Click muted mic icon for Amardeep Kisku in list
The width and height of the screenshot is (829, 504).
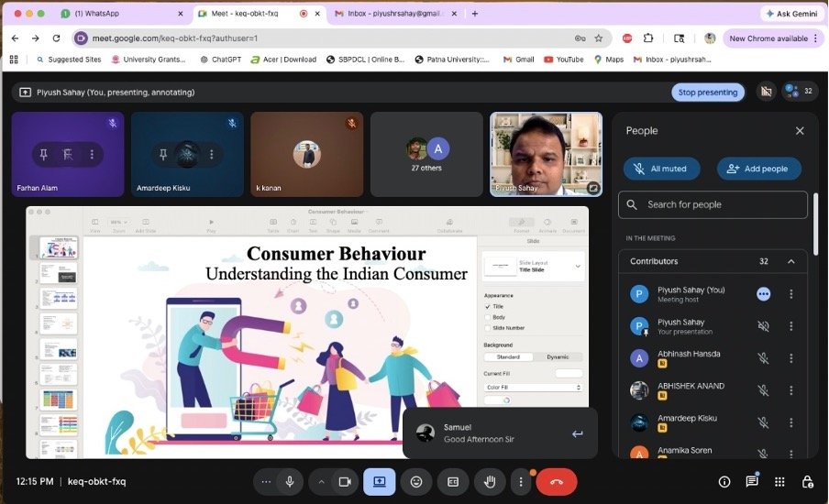click(x=763, y=422)
